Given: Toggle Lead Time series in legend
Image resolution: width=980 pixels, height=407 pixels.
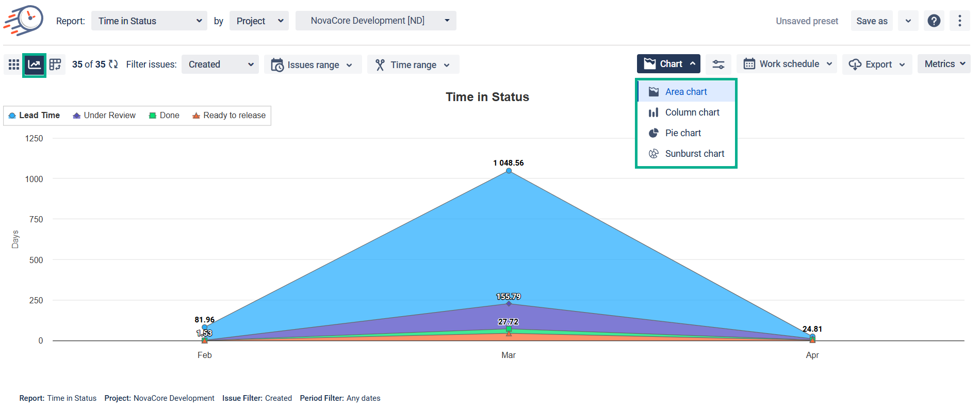Looking at the screenshot, I should pos(35,116).
